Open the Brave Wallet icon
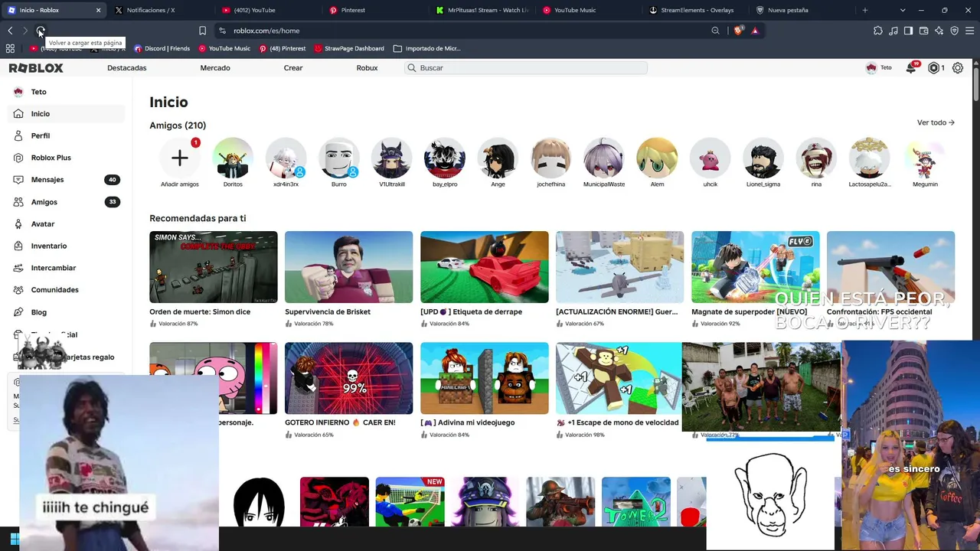Image resolution: width=980 pixels, height=551 pixels. point(924,31)
